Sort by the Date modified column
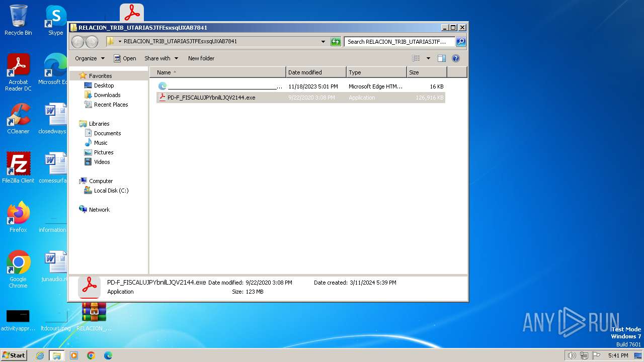Viewport: 644px width, 362px height. point(316,72)
